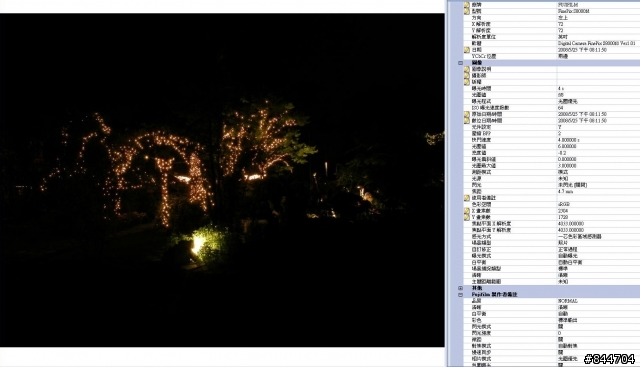Viewport: 640px width, 367px height.
Task: Click edit icon beside 影像說明 row
Action: click(x=467, y=69)
